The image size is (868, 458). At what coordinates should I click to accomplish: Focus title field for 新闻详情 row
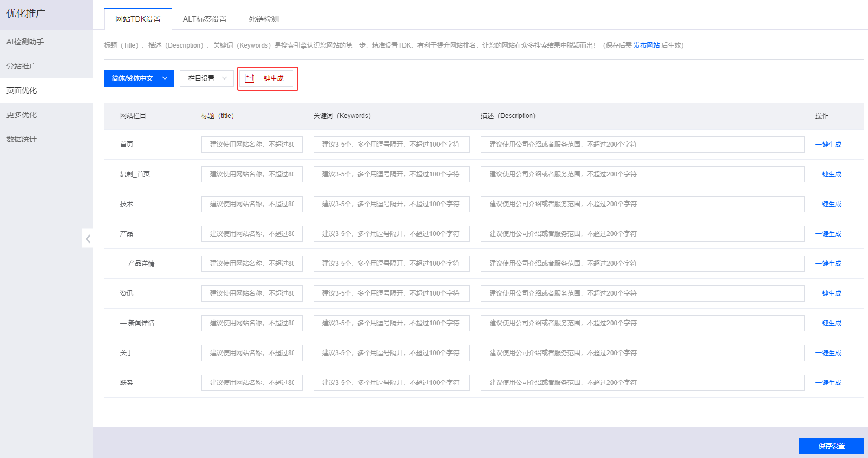pyautogui.click(x=252, y=323)
